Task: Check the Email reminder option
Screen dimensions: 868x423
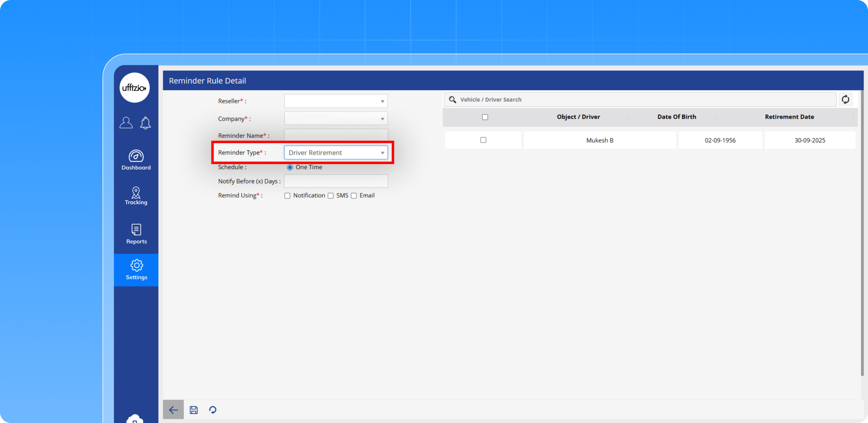Action: (x=354, y=196)
